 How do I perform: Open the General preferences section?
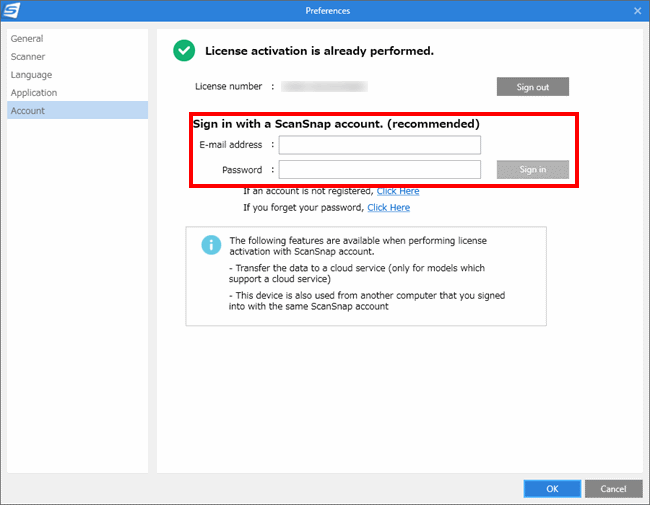point(77,39)
